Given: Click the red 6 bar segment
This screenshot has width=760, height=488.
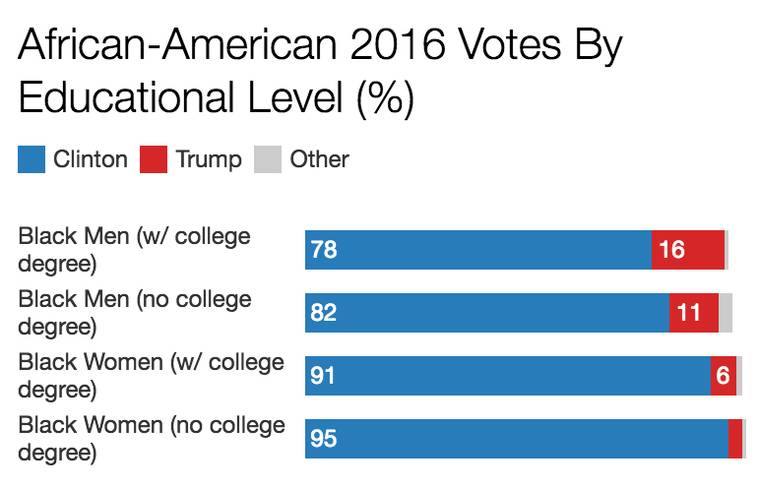Looking at the screenshot, I should [723, 376].
